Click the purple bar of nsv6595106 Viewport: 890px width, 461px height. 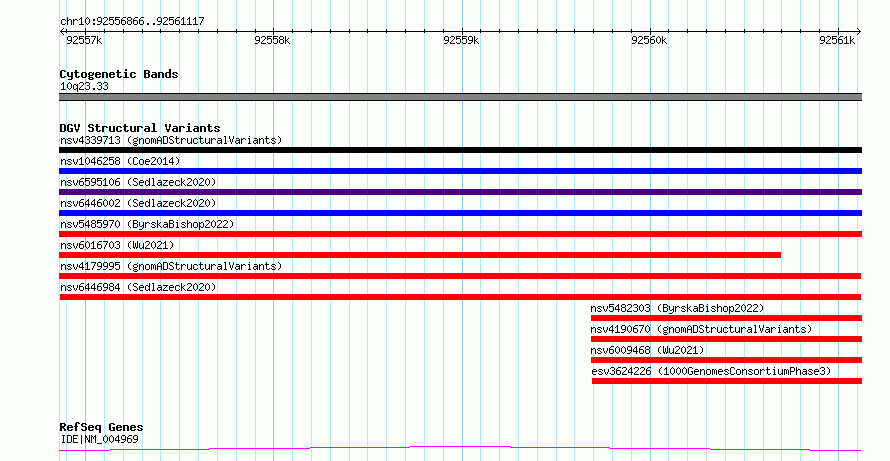coord(460,192)
